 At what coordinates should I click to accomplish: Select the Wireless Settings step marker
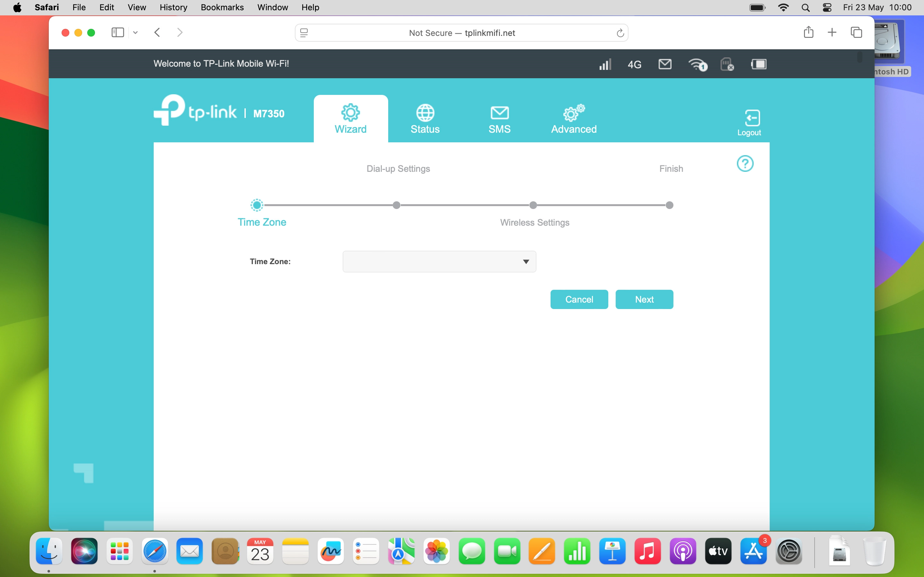[533, 205]
